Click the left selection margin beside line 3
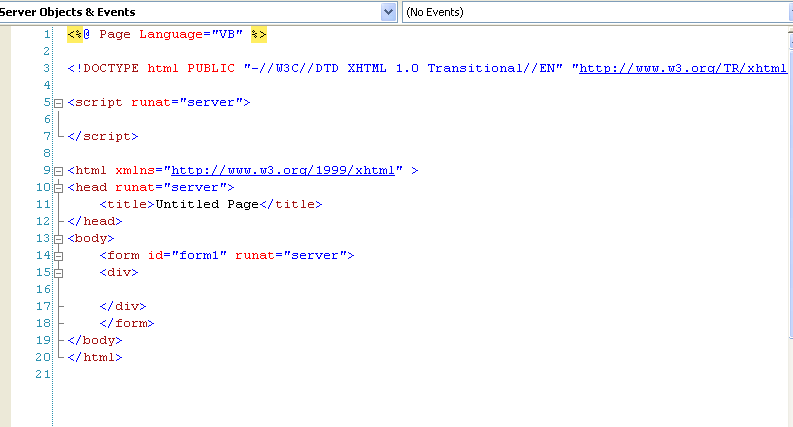793x427 pixels. [x=5, y=68]
